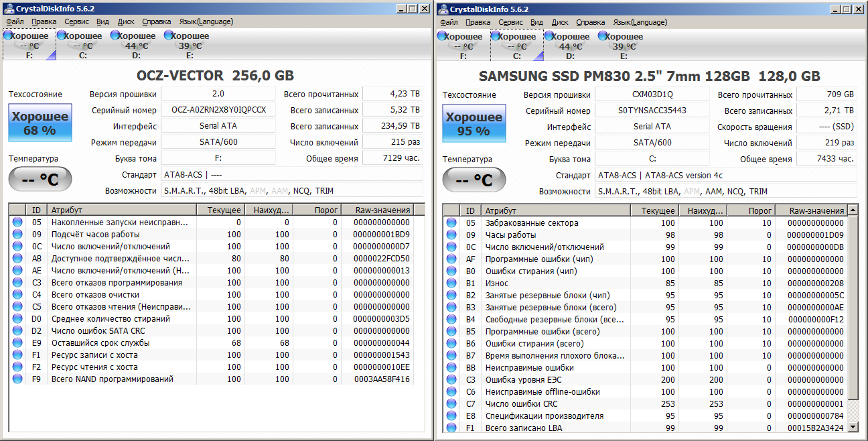Select drive F: status orb in left window
Screen dimensions: 868x441
[x=7, y=36]
